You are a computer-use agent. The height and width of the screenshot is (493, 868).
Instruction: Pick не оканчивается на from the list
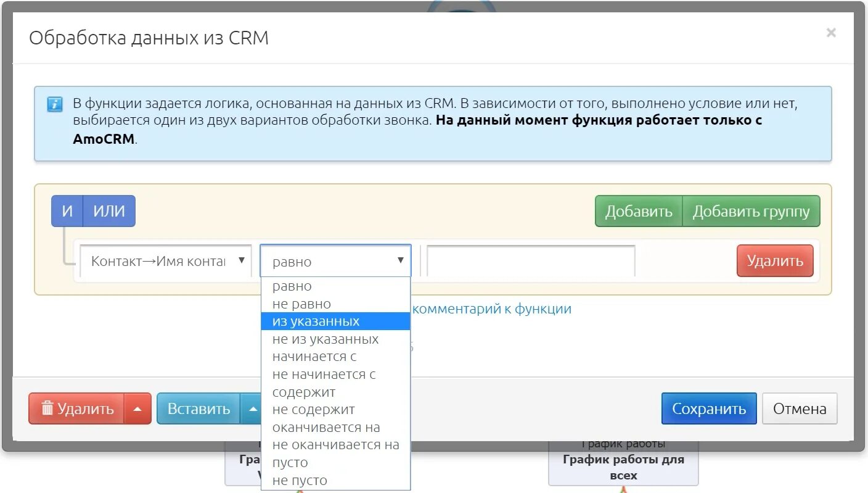[x=335, y=445]
